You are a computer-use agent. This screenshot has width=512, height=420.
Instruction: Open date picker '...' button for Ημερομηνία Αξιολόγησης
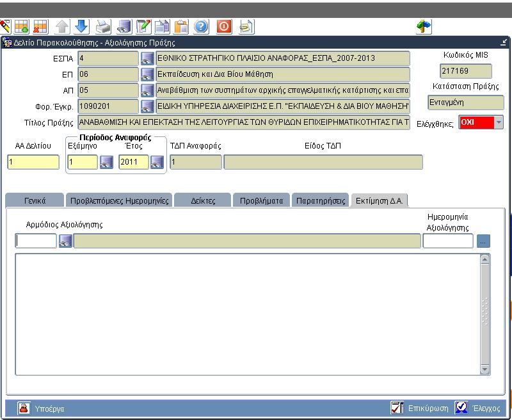[x=483, y=241]
